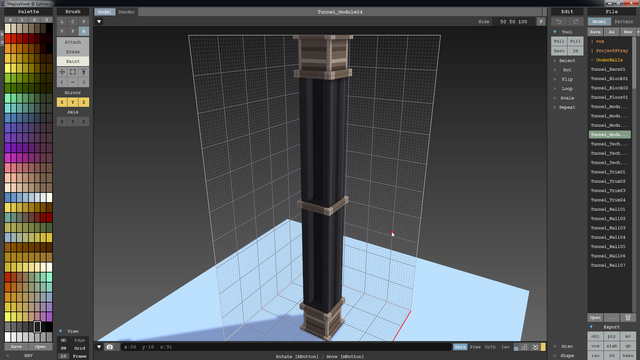Click the yellow indicator in view bar

pos(543,347)
